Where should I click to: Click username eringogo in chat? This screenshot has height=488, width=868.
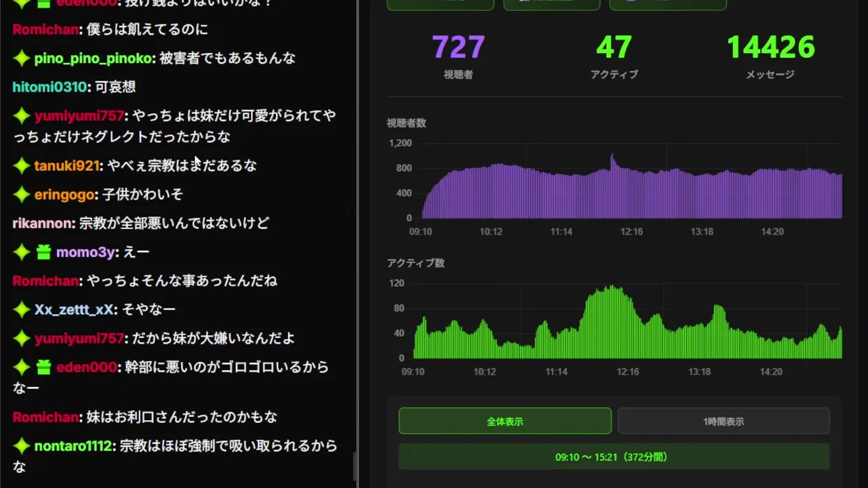pyautogui.click(x=64, y=195)
